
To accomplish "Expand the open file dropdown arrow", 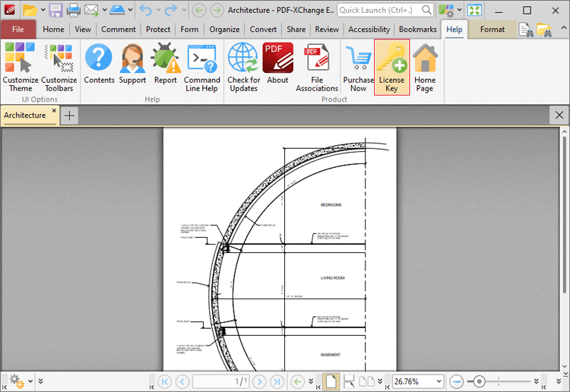I will click(x=43, y=10).
